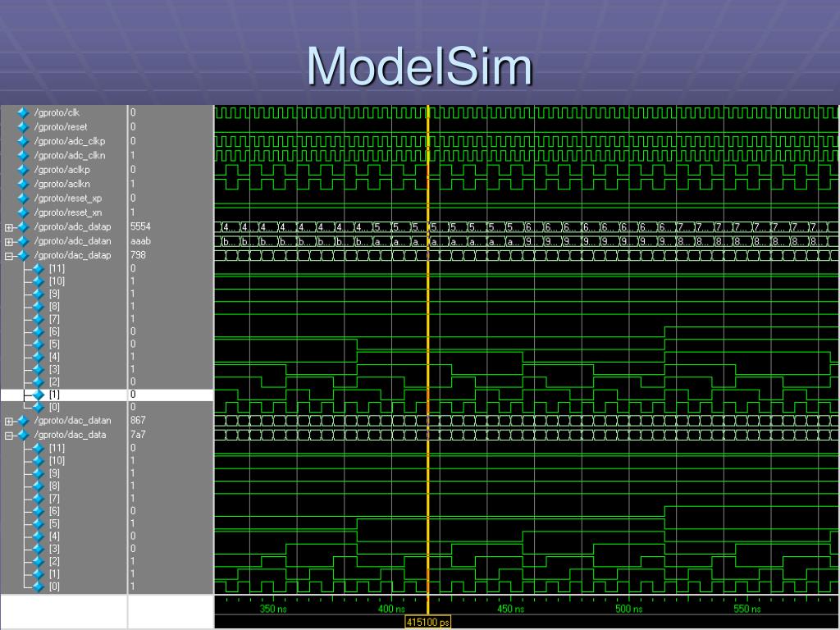Click the 450 ns time label
The height and width of the screenshot is (630, 840).
(510, 609)
